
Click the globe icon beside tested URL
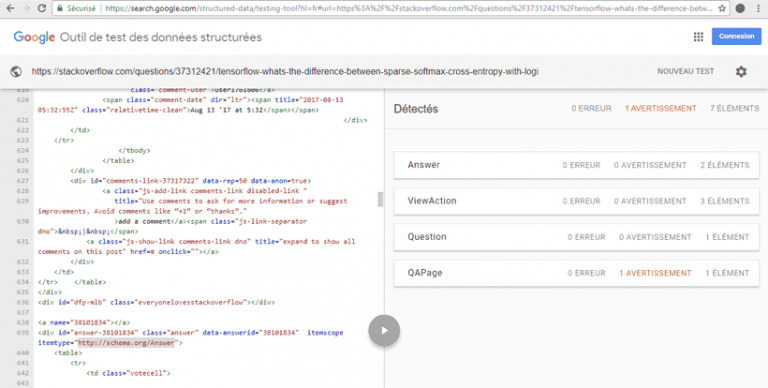(x=16, y=72)
